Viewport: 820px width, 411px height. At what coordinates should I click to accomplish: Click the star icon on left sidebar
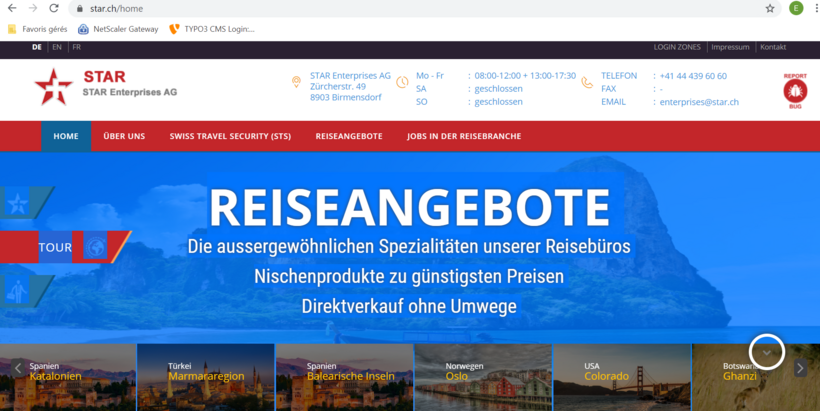(x=18, y=203)
